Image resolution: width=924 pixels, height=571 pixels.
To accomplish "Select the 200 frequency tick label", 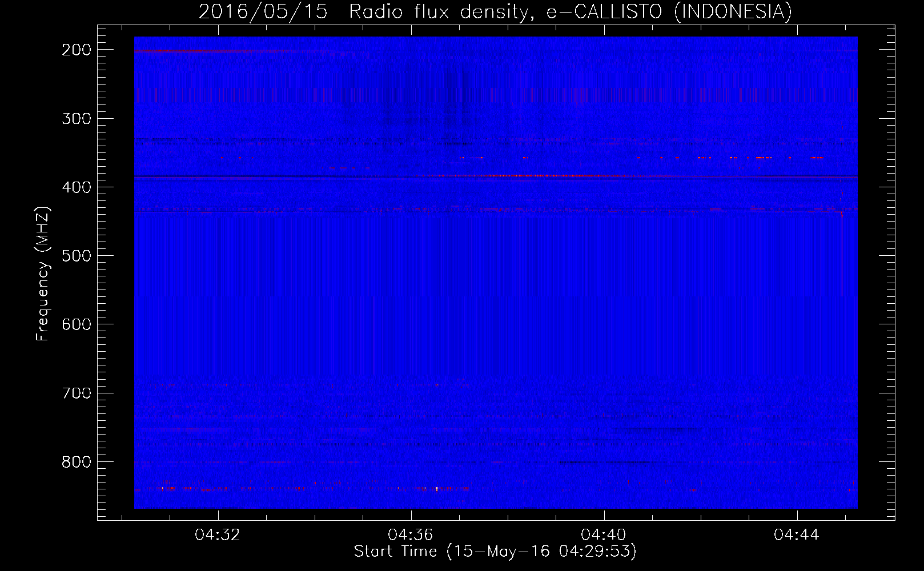I will [77, 50].
